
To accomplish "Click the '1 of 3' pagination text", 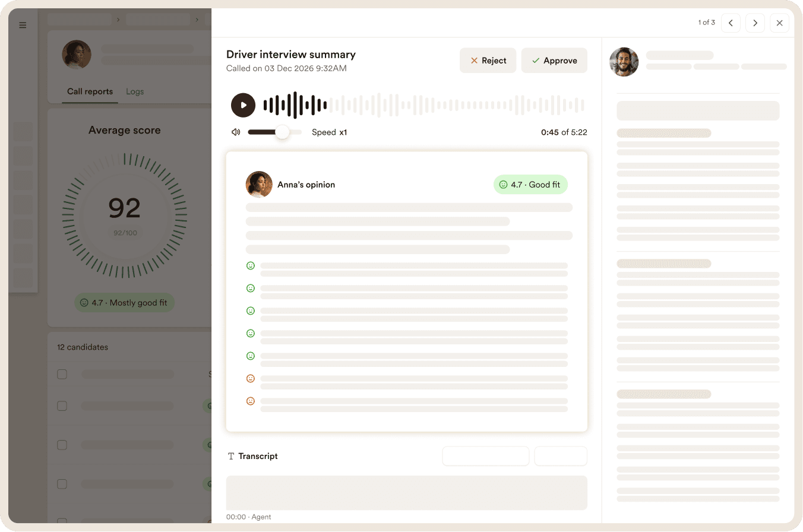I will click(706, 23).
